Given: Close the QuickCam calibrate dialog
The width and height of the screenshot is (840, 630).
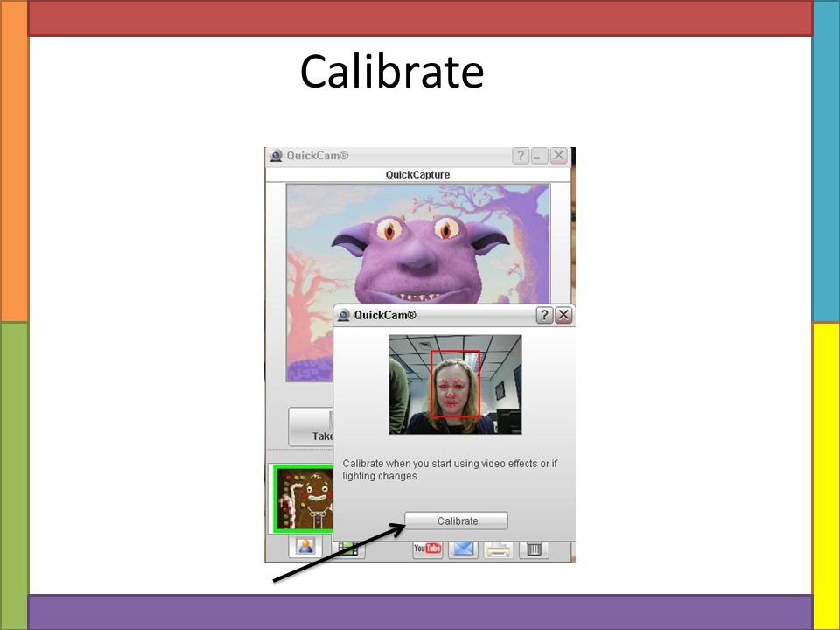Looking at the screenshot, I should click(563, 315).
